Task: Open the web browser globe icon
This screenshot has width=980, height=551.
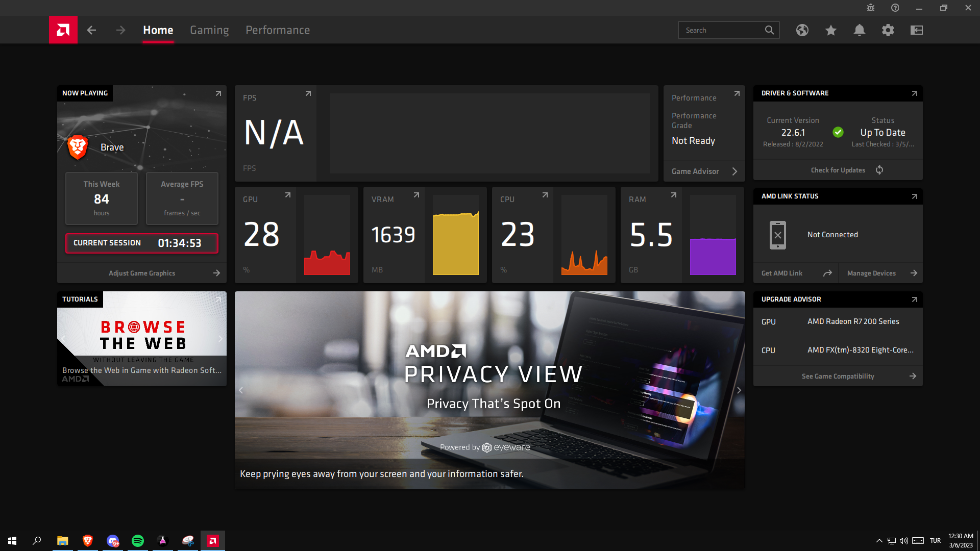Action: (x=802, y=30)
